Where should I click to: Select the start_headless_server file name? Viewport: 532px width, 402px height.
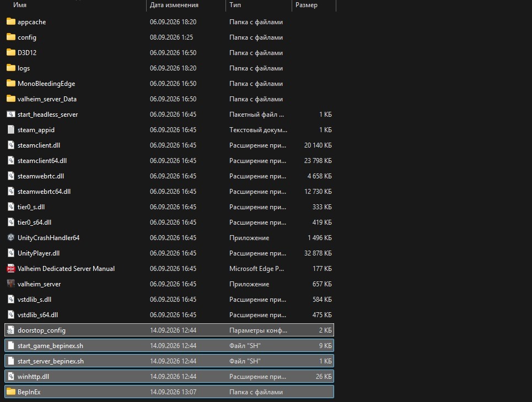pyautogui.click(x=47, y=115)
